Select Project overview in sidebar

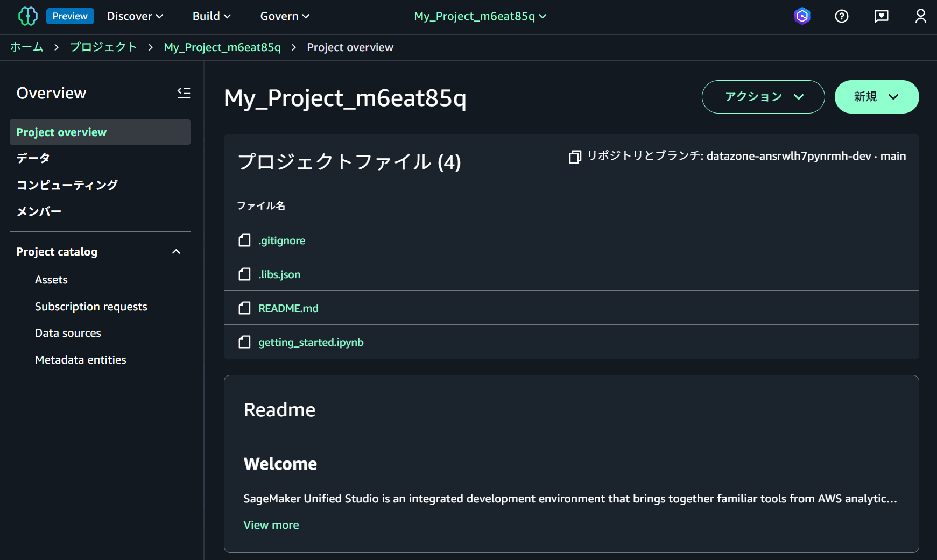coord(100,132)
